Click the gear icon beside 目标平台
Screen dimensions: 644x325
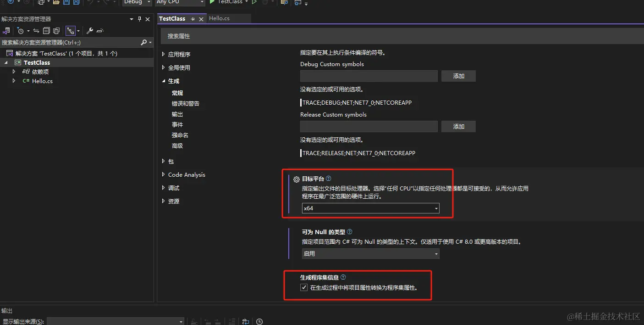297,179
